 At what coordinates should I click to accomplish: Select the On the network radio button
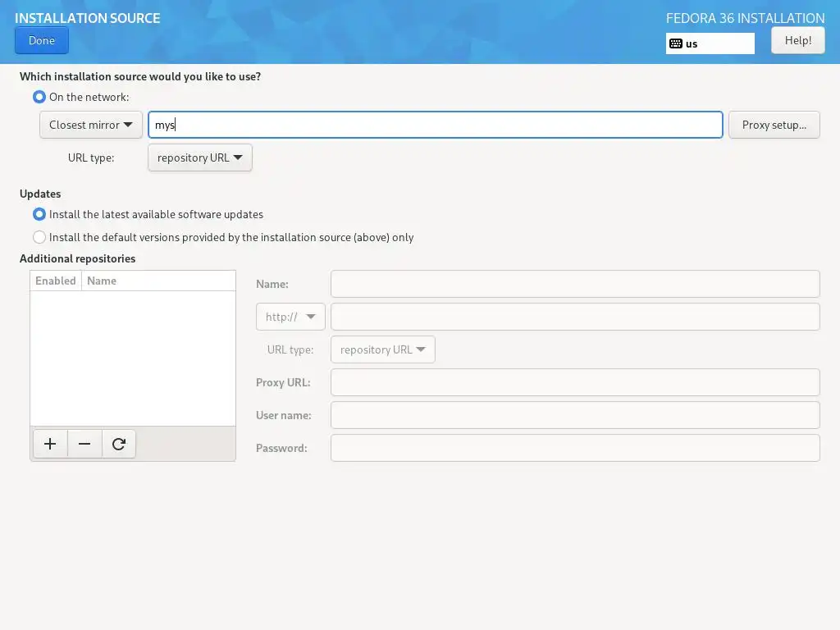pyautogui.click(x=39, y=97)
